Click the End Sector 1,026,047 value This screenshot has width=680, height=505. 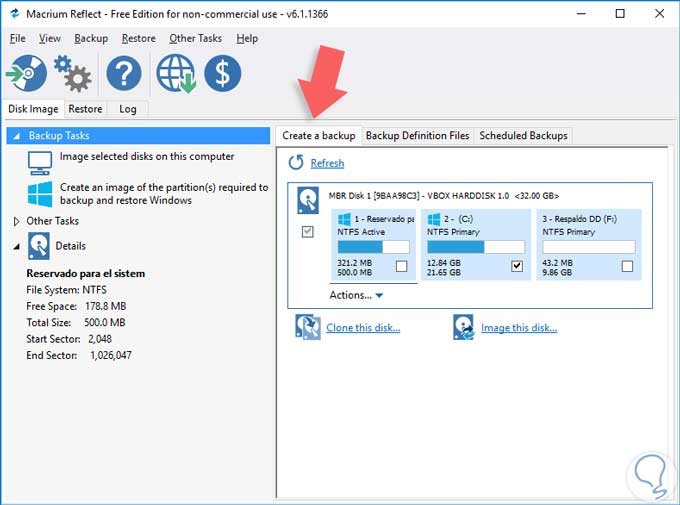(111, 355)
